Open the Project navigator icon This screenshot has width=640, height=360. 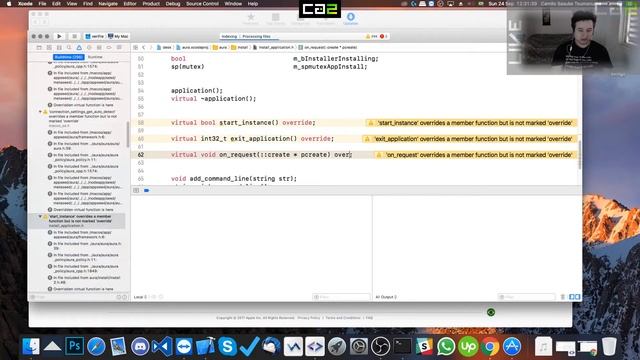[39, 48]
